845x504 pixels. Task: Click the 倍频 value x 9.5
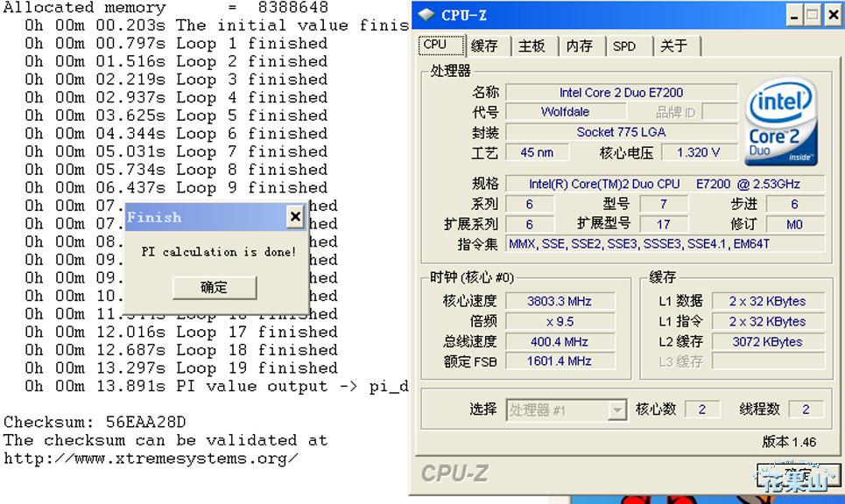(560, 321)
